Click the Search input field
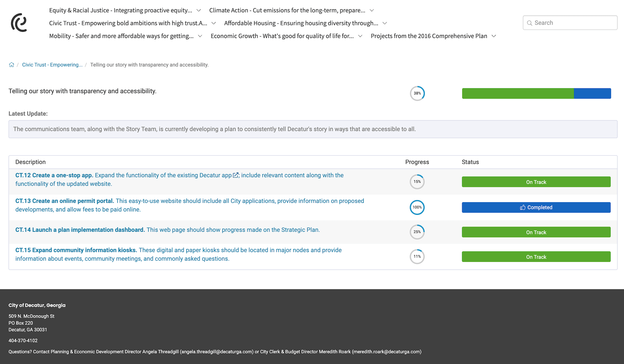This screenshot has height=364, width=624. [569, 23]
